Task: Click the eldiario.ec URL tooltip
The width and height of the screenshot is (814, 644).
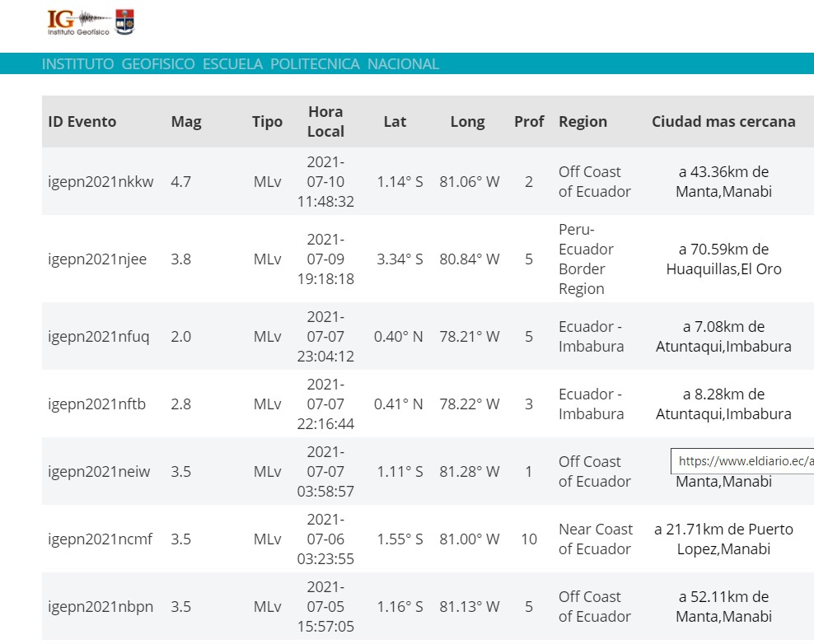Action: (742, 461)
